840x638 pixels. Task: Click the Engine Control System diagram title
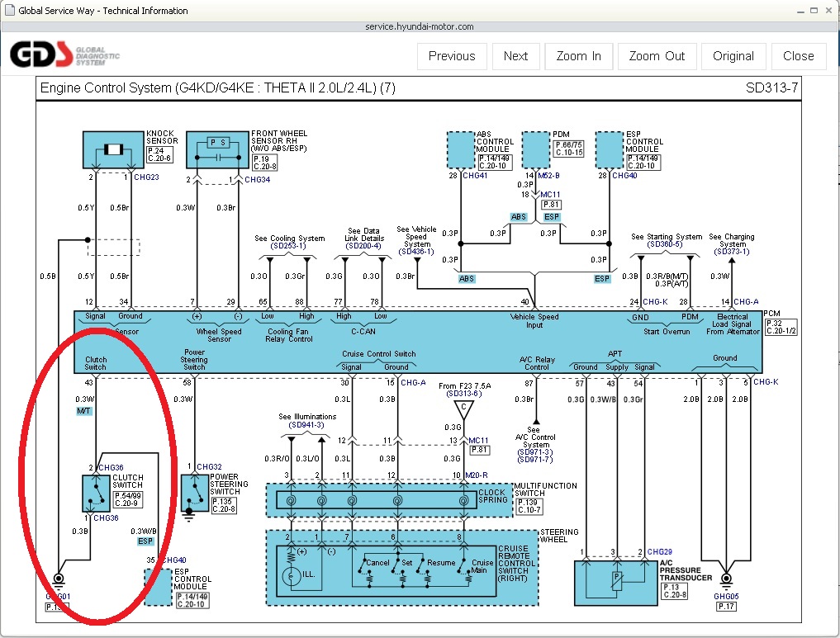pos(217,88)
